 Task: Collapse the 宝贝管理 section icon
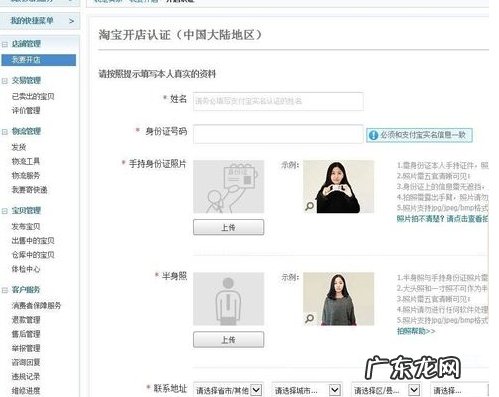pos(5,211)
